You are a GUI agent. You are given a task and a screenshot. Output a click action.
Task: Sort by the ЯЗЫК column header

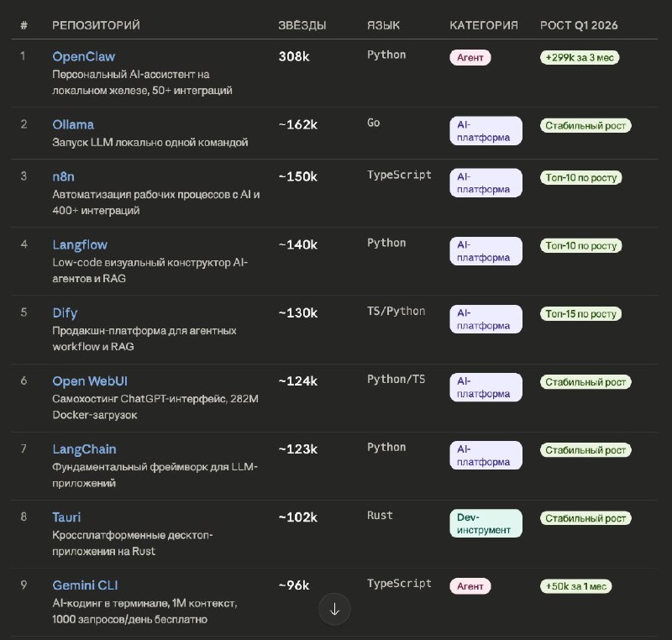(x=385, y=25)
